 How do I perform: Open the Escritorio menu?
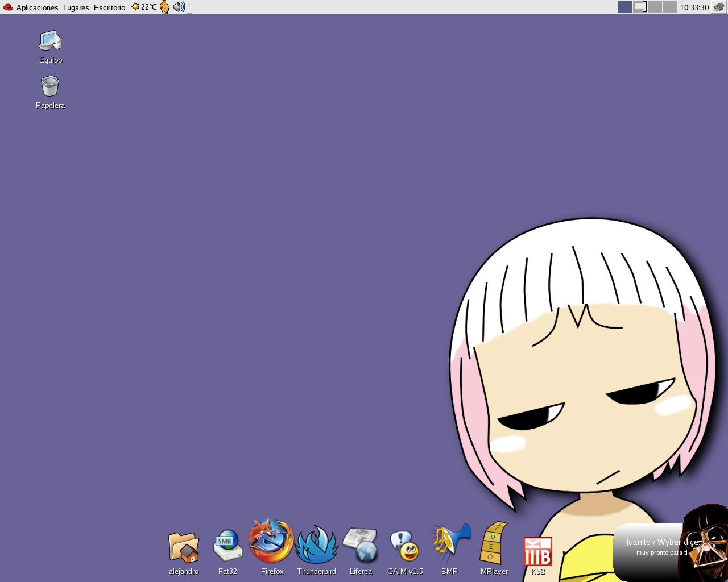click(109, 7)
